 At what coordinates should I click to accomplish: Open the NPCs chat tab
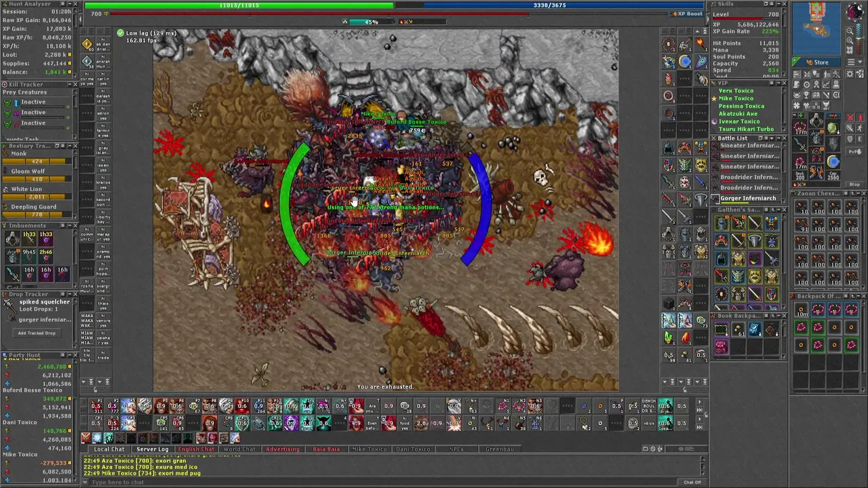tap(456, 449)
